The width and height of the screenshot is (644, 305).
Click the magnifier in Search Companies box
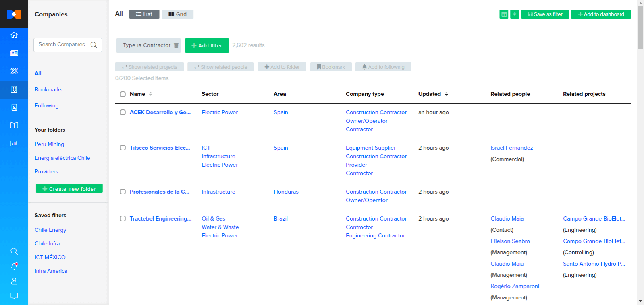pos(94,45)
